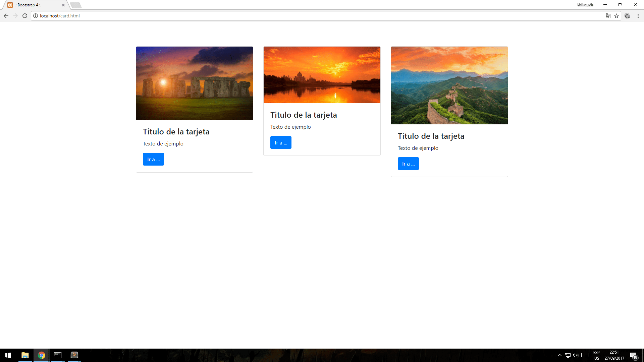The image size is (644, 362).
Task: Open File Explorer from the taskbar
Action: click(25, 355)
